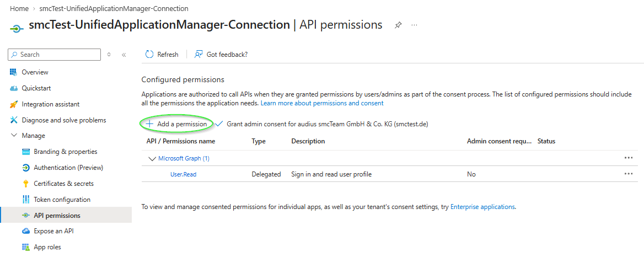The image size is (644, 257).
Task: Click the Got feedback icon
Action: tap(199, 54)
